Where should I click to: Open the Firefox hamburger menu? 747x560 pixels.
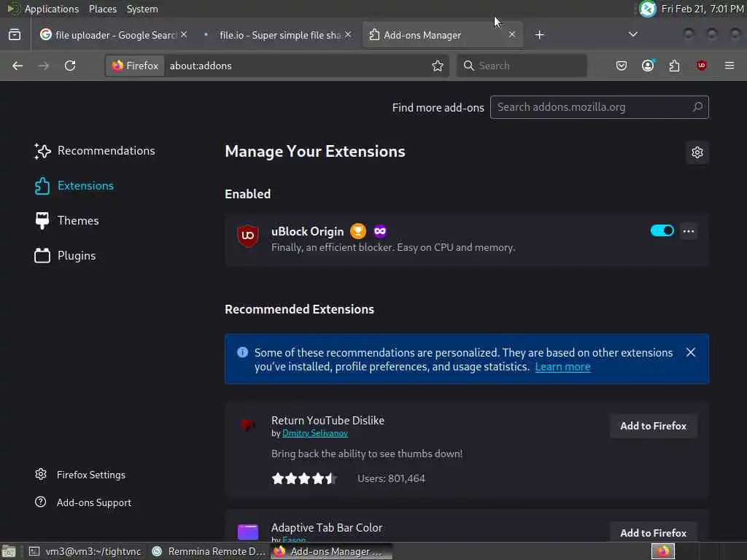tap(729, 66)
